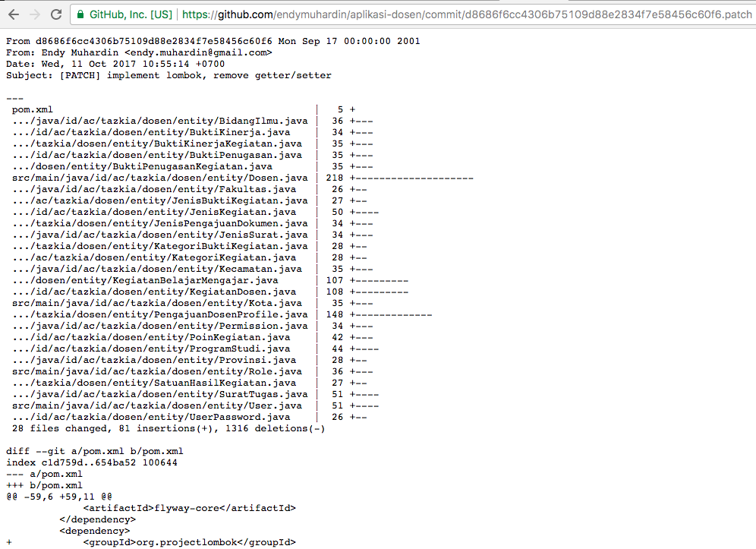Open the GitHub, Inc. [US] certificate info
Screen dimensions: 756x549
115,13
